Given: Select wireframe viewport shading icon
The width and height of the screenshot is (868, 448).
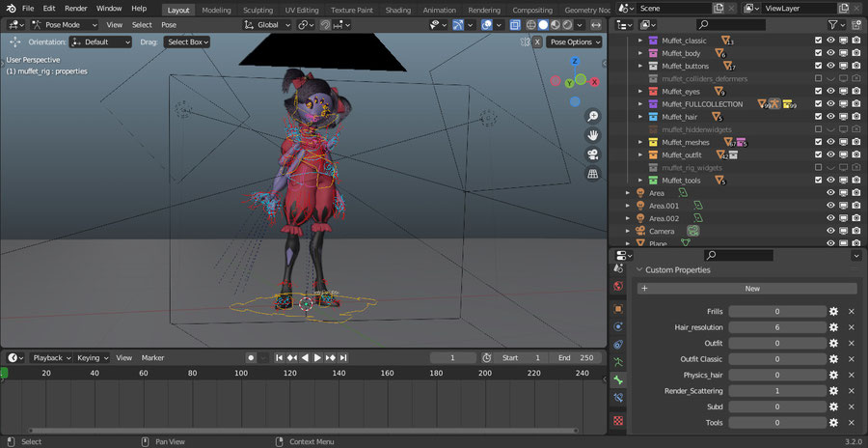Looking at the screenshot, I should [531, 25].
